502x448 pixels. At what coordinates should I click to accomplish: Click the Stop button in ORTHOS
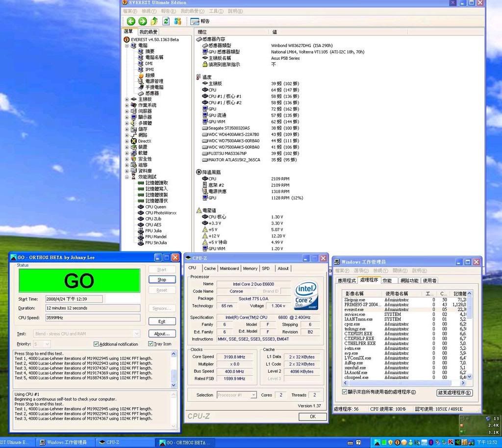pyautogui.click(x=162, y=280)
